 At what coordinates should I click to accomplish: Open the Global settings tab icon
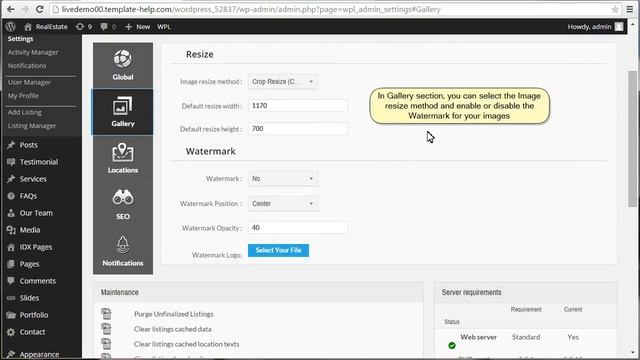point(123,60)
